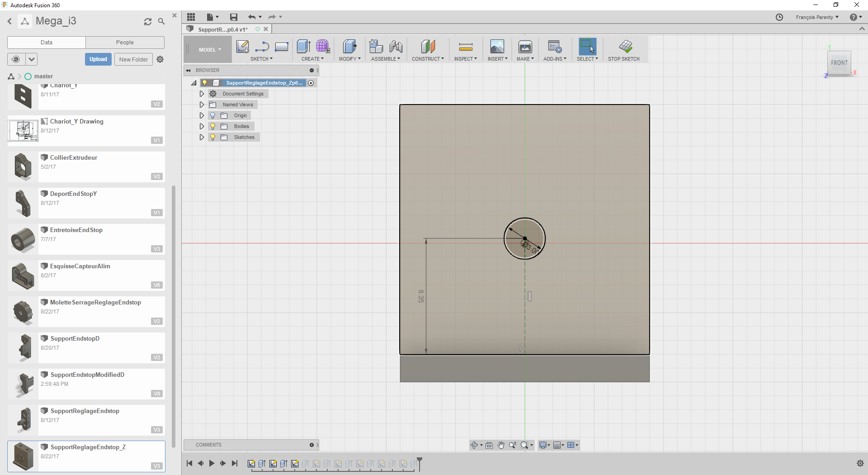Click the Measure icon under Inspect
The width and height of the screenshot is (868, 475).
click(465, 47)
